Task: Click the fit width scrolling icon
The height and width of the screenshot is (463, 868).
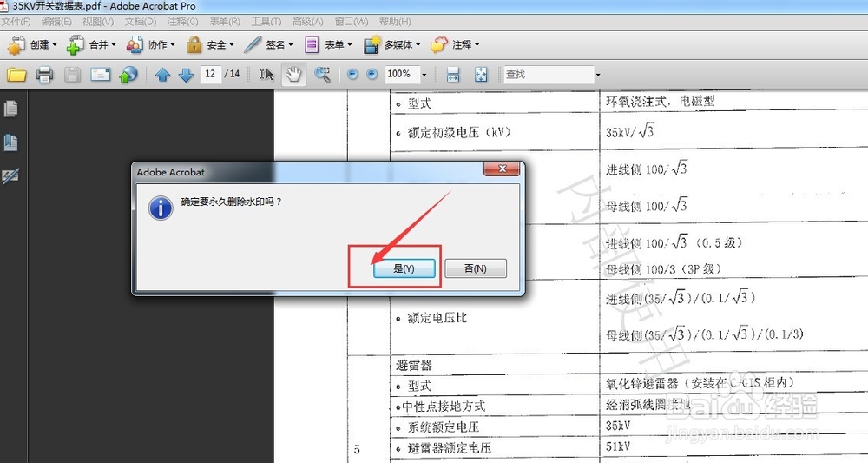Action: pyautogui.click(x=453, y=74)
